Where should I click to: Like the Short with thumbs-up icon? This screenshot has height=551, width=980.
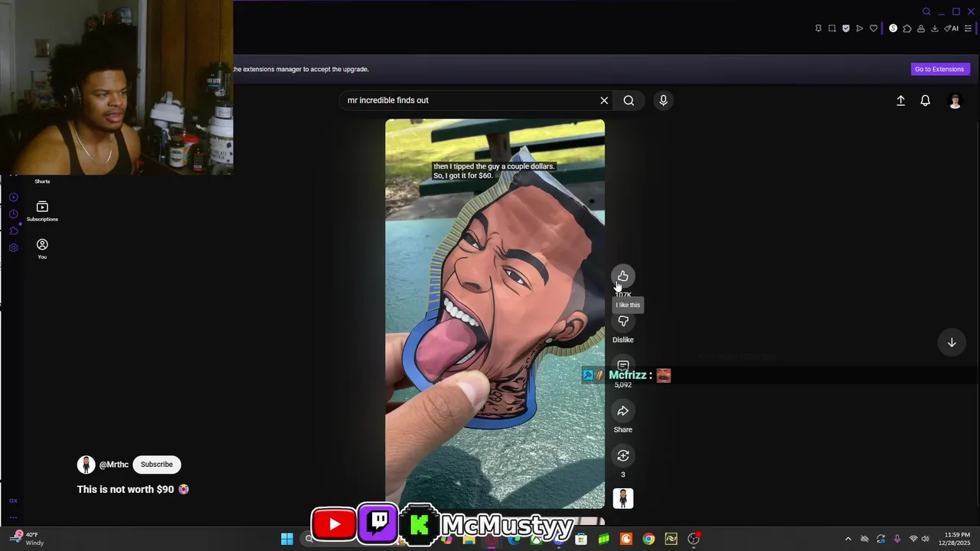623,276
